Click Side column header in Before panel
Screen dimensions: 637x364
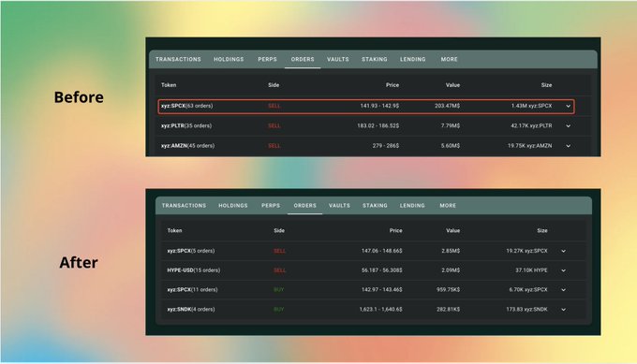[x=274, y=85]
